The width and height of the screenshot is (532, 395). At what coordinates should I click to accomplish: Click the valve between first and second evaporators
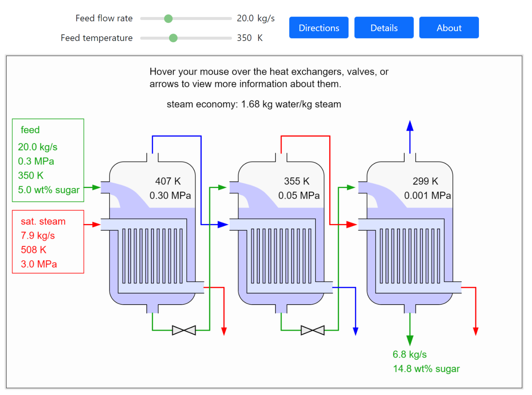pyautogui.click(x=184, y=330)
